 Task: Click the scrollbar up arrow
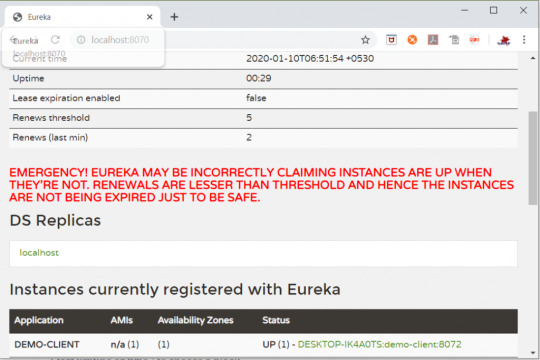tap(533, 58)
